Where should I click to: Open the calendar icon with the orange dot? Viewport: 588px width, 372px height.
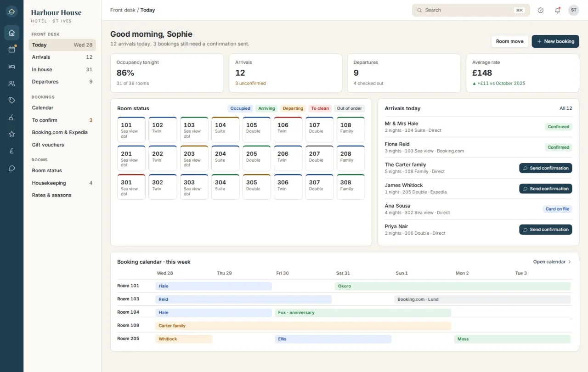pyautogui.click(x=11, y=50)
